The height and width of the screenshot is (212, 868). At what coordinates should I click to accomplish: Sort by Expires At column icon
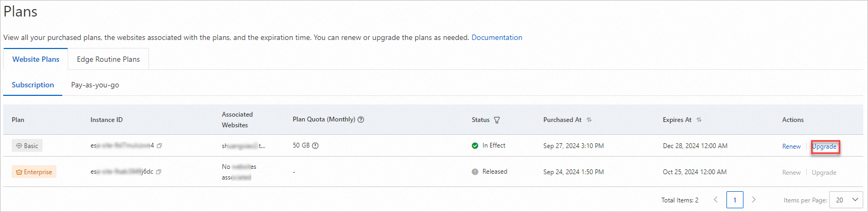(699, 120)
